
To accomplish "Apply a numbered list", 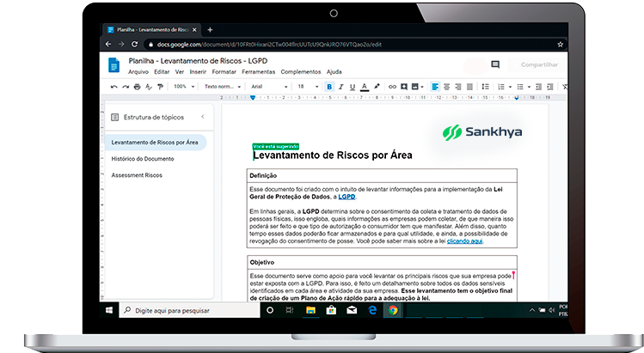I will tap(500, 87).
